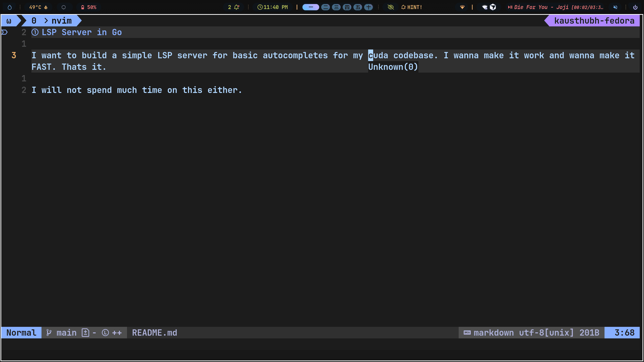Click the markdown filetype icon in the statusline

[x=467, y=332]
